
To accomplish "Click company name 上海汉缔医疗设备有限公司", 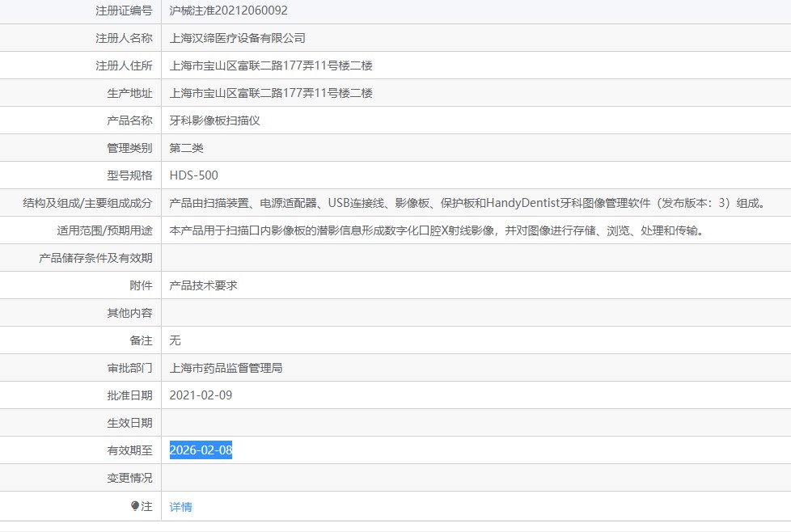I will (238, 38).
